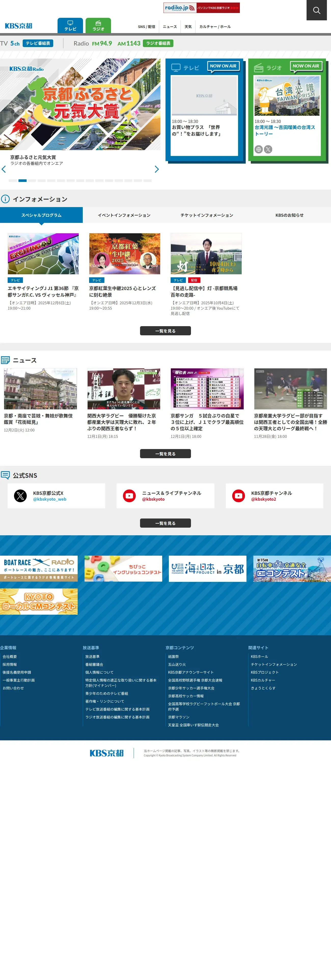Image resolution: width=331 pixels, height=980 pixels.
Task: Open 五山送り火 footer link
Action: (x=177, y=665)
